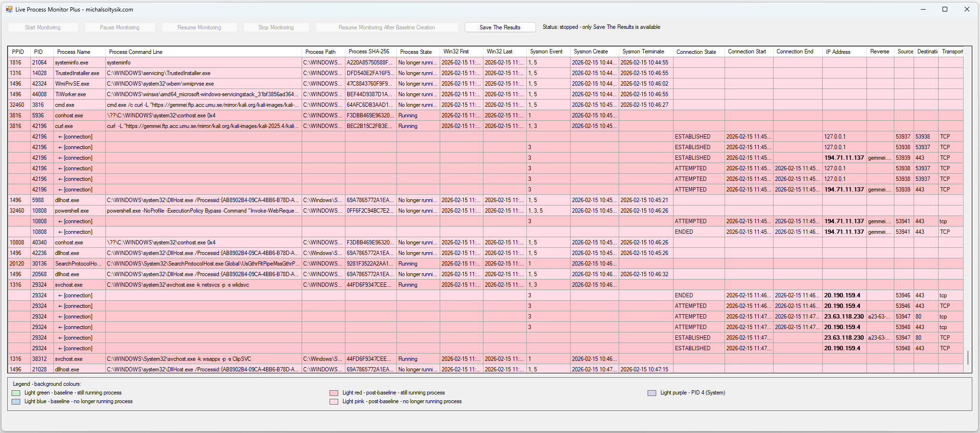Click the TrustedInstaller.exe process cell

pos(77,73)
